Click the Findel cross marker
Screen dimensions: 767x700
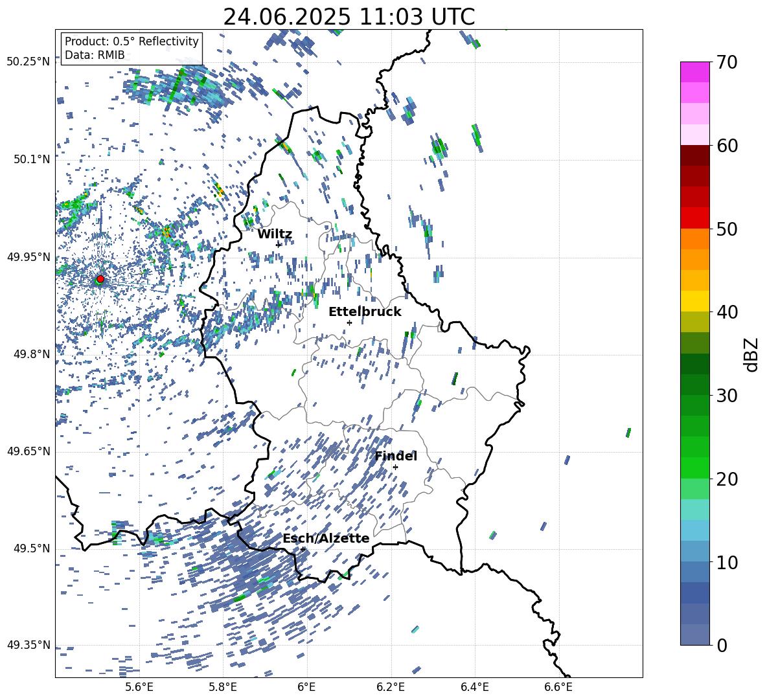pos(395,468)
